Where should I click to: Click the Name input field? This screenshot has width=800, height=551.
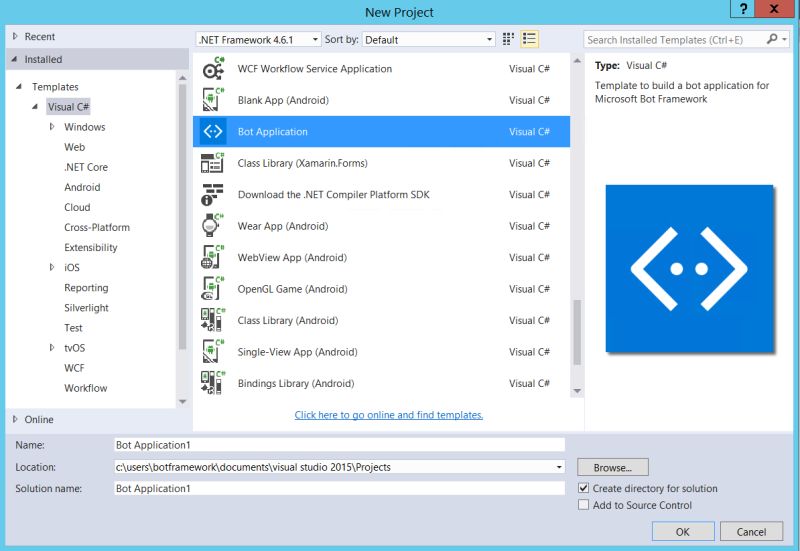(x=339, y=445)
